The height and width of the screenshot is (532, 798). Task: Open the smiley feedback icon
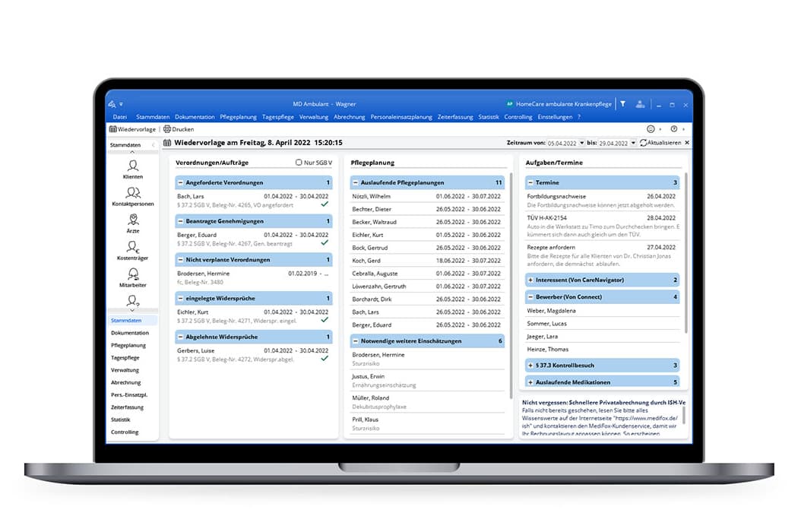pyautogui.click(x=651, y=129)
